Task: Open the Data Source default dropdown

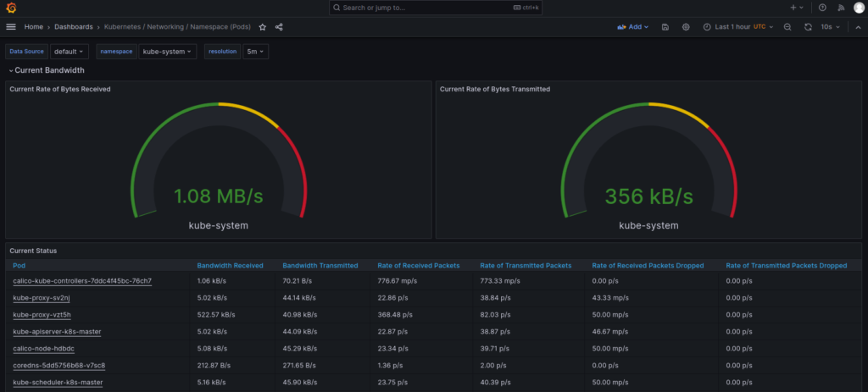Action: pyautogui.click(x=70, y=52)
